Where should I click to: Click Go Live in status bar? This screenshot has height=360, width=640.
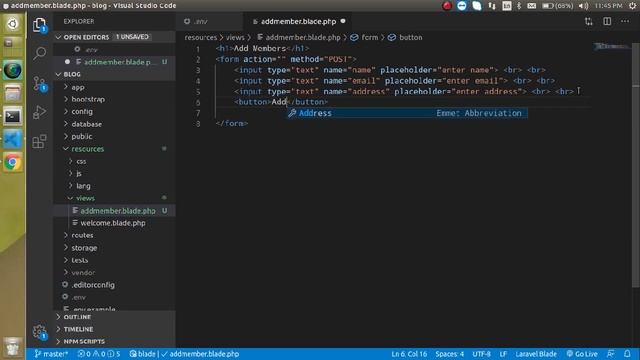coord(582,354)
